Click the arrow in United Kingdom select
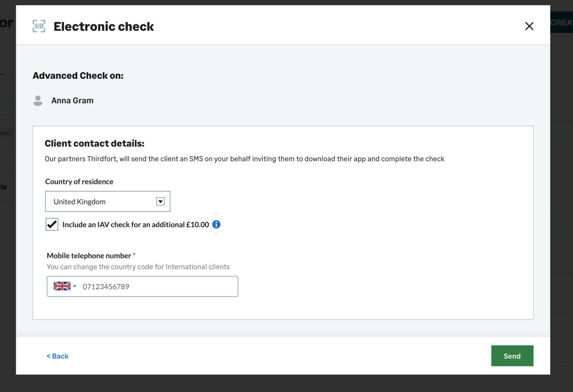 [x=160, y=201]
